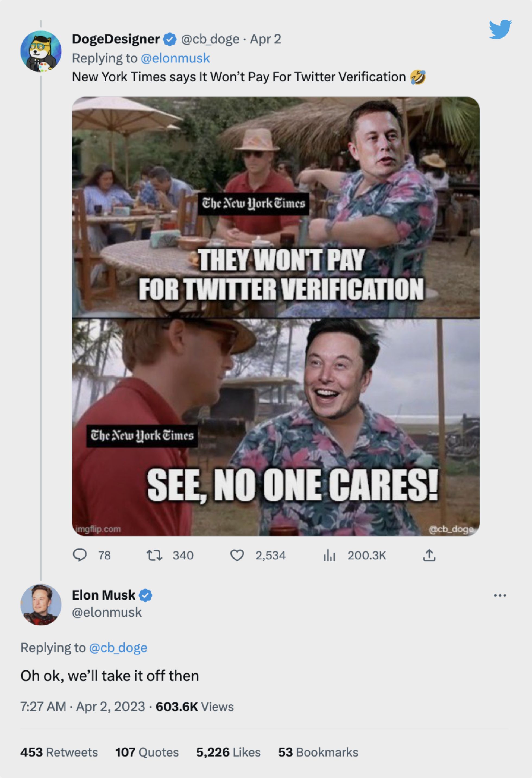The width and height of the screenshot is (532, 778).
Task: Retweet the DogeDesigner meme tweet
Action: click(x=155, y=555)
